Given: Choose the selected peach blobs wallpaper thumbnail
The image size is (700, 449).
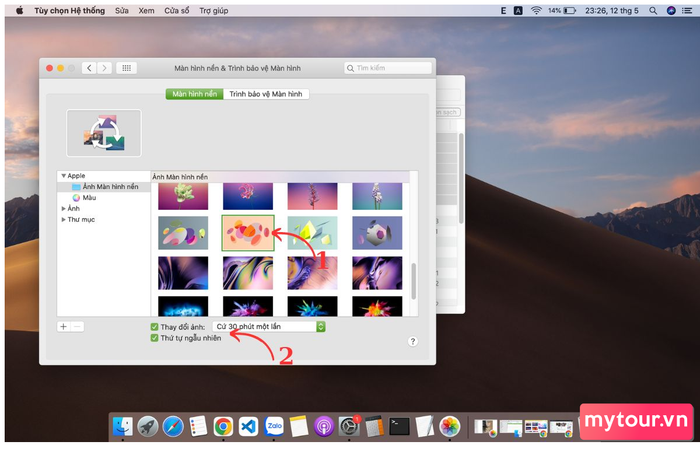Looking at the screenshot, I should [248, 233].
